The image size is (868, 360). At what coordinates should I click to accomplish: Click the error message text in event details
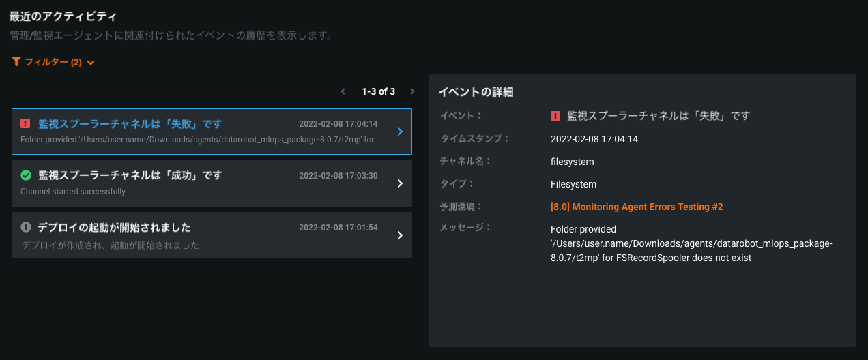click(691, 243)
